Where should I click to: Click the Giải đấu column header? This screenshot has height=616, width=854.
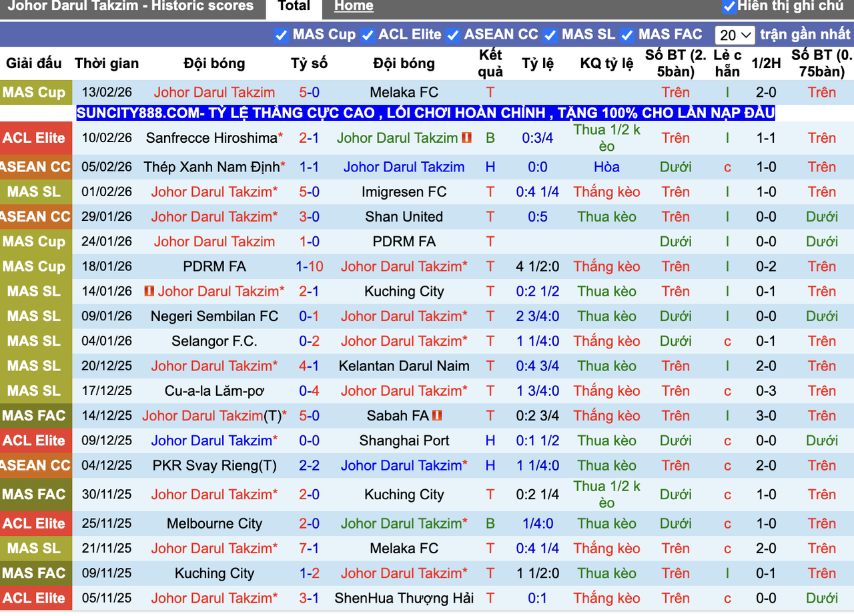(34, 63)
